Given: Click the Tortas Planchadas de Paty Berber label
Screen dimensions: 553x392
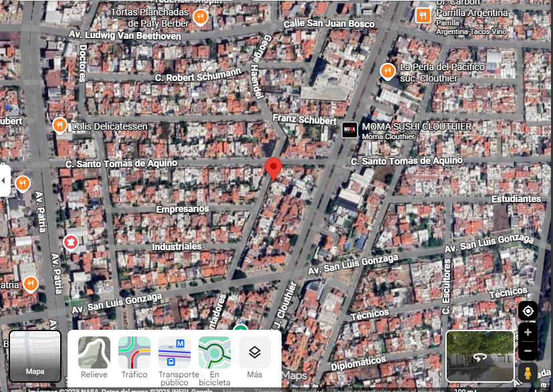Looking at the screenshot, I should [x=150, y=17].
